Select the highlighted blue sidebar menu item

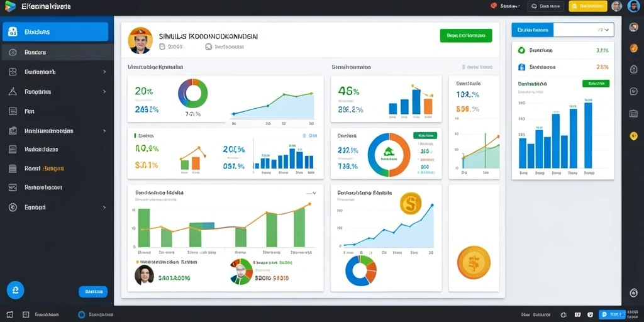55,31
